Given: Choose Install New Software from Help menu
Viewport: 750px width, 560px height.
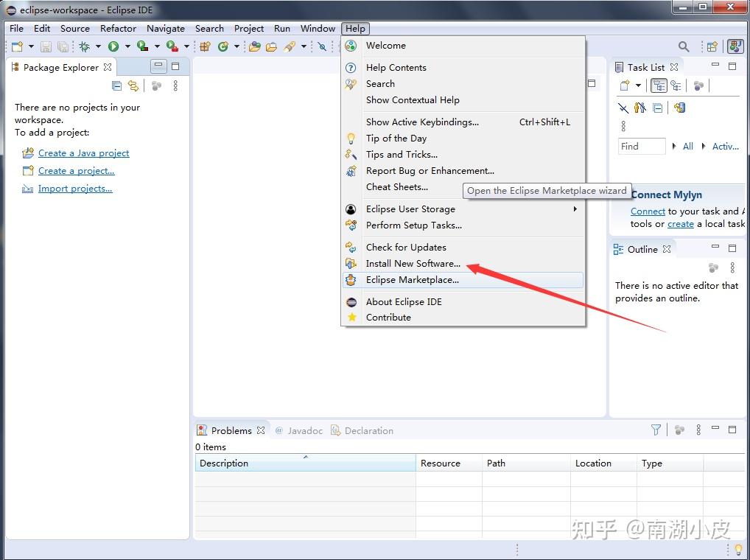Looking at the screenshot, I should [463, 264].
